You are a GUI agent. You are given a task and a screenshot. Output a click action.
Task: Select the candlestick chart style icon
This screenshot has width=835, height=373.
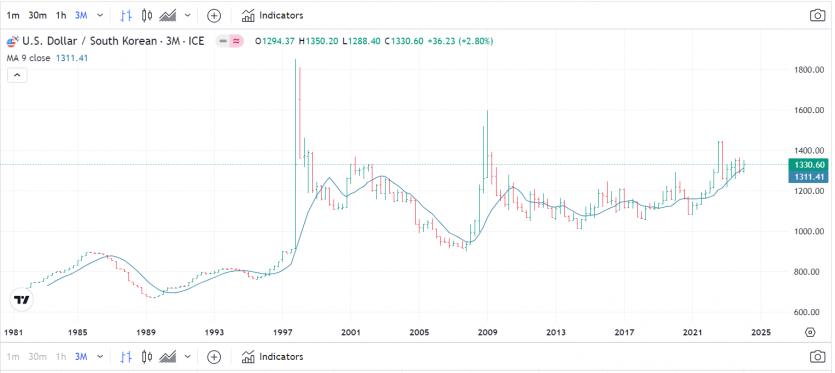[148, 15]
